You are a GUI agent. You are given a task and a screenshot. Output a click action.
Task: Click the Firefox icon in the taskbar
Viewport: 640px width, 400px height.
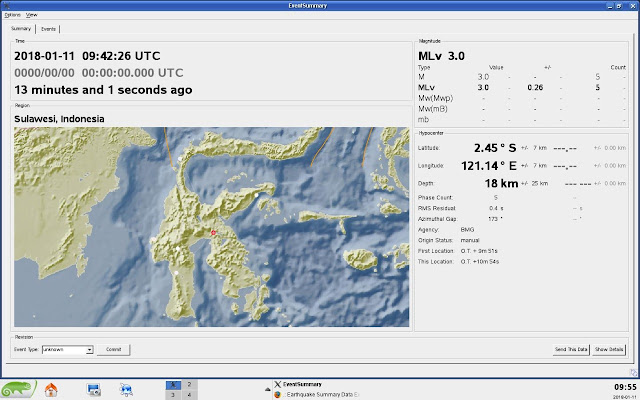pos(278,395)
